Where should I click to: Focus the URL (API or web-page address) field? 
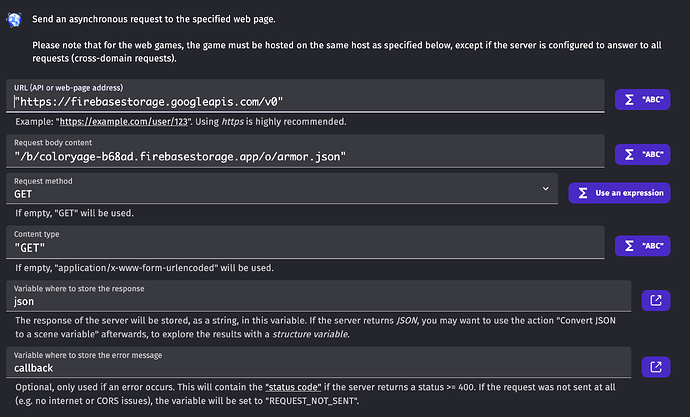pyautogui.click(x=305, y=96)
